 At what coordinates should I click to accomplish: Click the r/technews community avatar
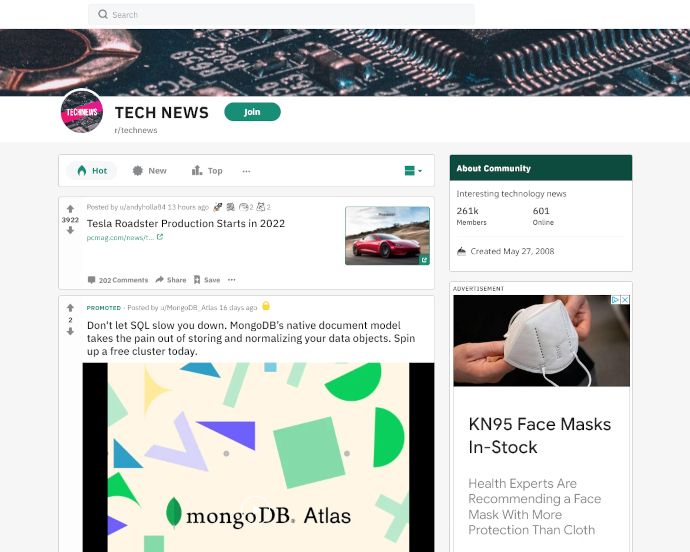pos(82,111)
